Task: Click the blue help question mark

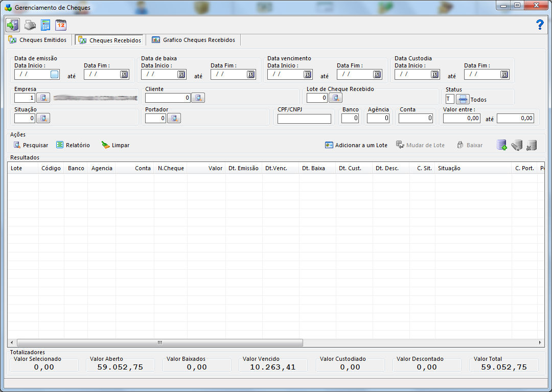Action: click(x=540, y=25)
